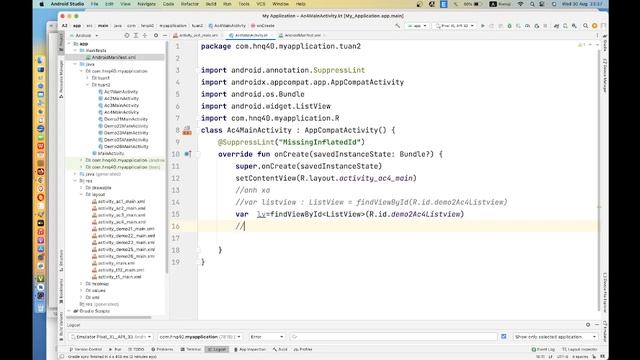Click the orange update notification icon
The height and width of the screenshot is (360, 640).
[x=594, y=26]
